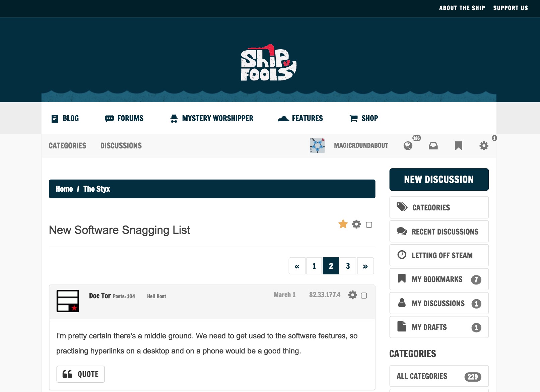
Task: Open options gear on Doc Tor's post
Action: pos(352,295)
